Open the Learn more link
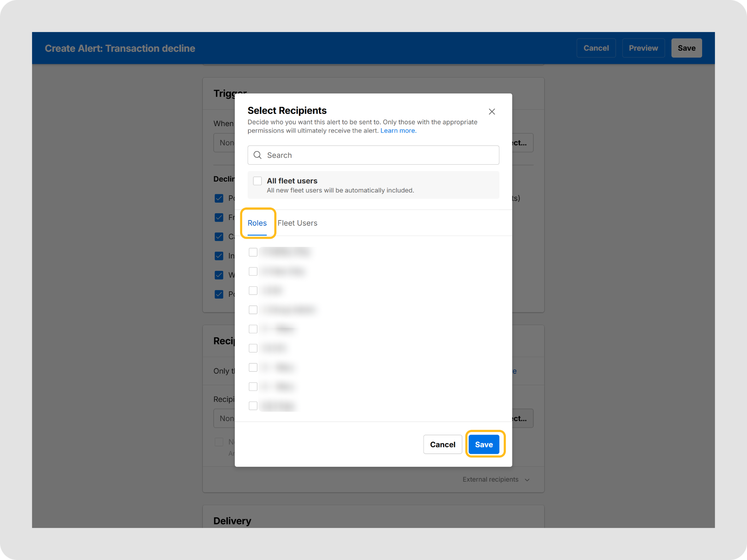The image size is (747, 560). click(x=398, y=131)
